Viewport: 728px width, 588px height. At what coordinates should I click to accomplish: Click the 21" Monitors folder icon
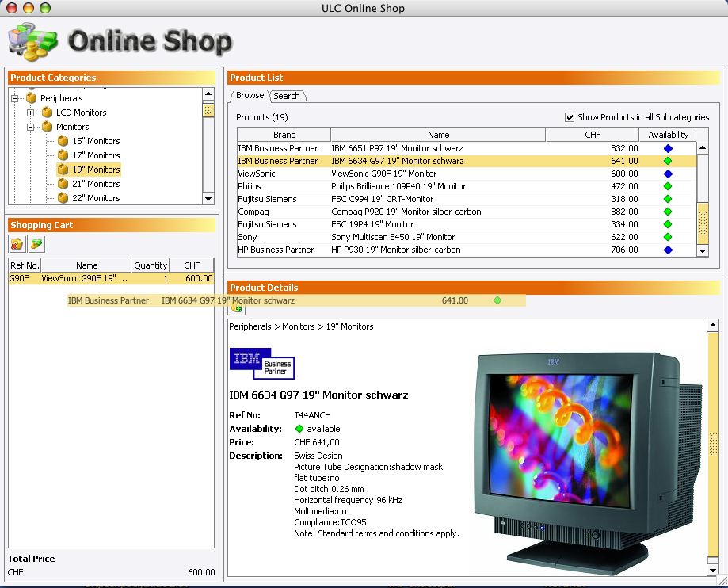coord(63,184)
